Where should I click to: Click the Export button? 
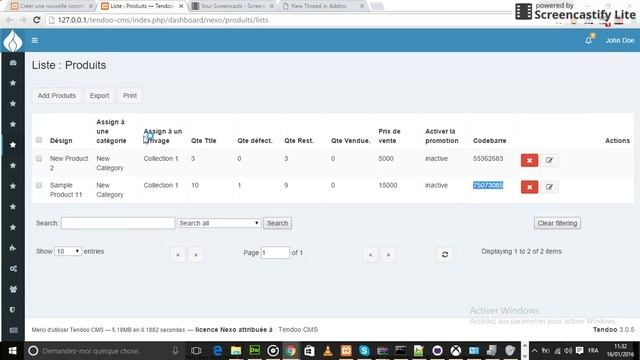coord(99,96)
